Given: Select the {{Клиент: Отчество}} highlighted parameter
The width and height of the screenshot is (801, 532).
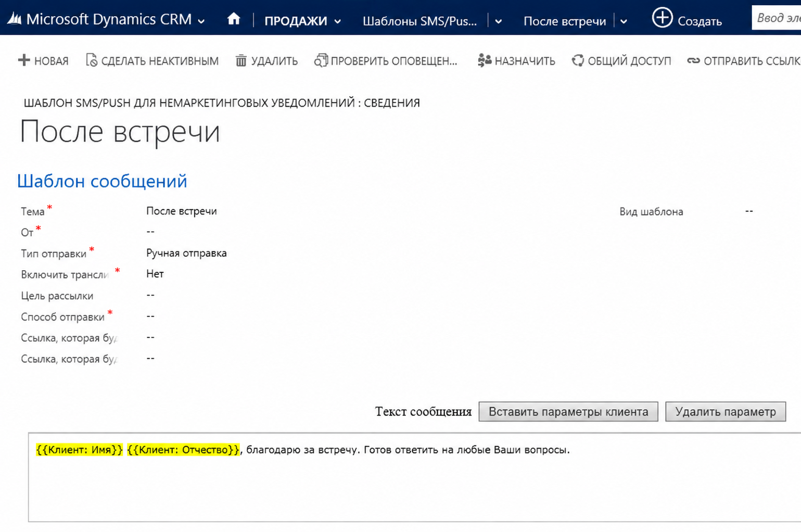Looking at the screenshot, I should point(184,450).
